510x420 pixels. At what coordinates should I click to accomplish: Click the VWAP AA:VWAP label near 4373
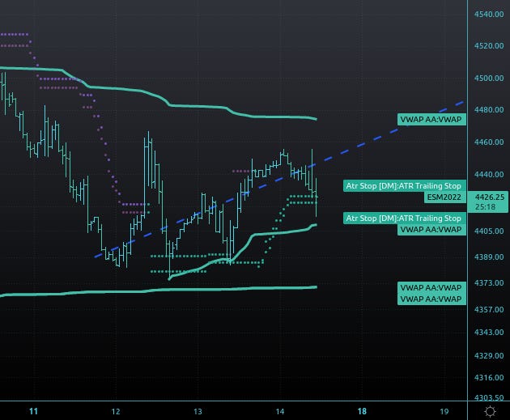point(431,288)
